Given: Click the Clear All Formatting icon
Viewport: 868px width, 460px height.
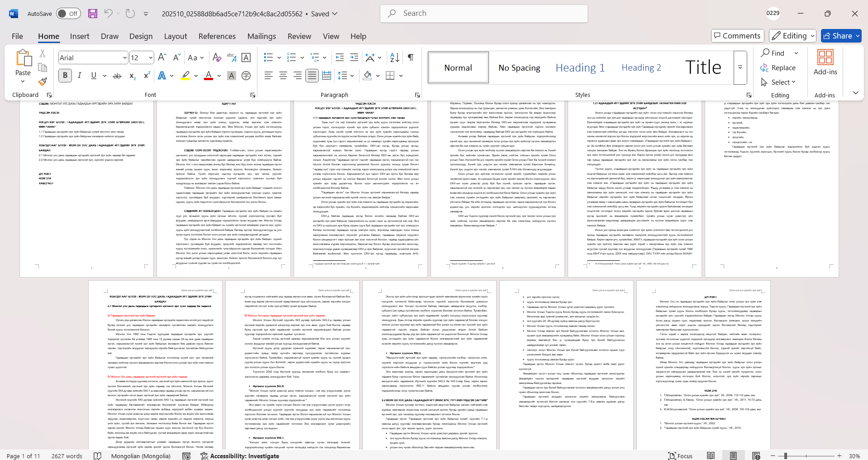Looking at the screenshot, I should pos(217,57).
